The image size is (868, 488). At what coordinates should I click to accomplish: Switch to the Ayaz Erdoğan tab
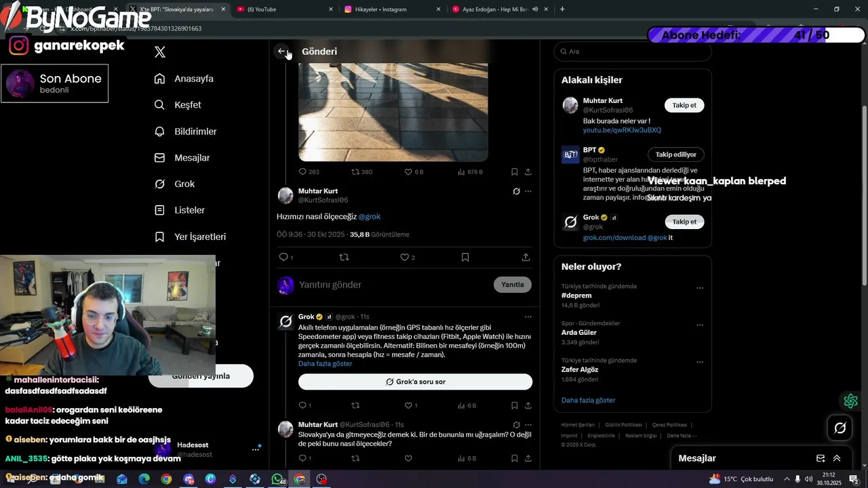point(500,9)
